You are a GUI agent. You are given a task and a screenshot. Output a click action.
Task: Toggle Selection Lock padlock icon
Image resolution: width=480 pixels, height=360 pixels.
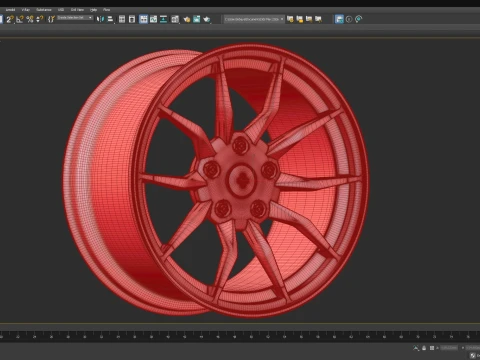point(424,348)
